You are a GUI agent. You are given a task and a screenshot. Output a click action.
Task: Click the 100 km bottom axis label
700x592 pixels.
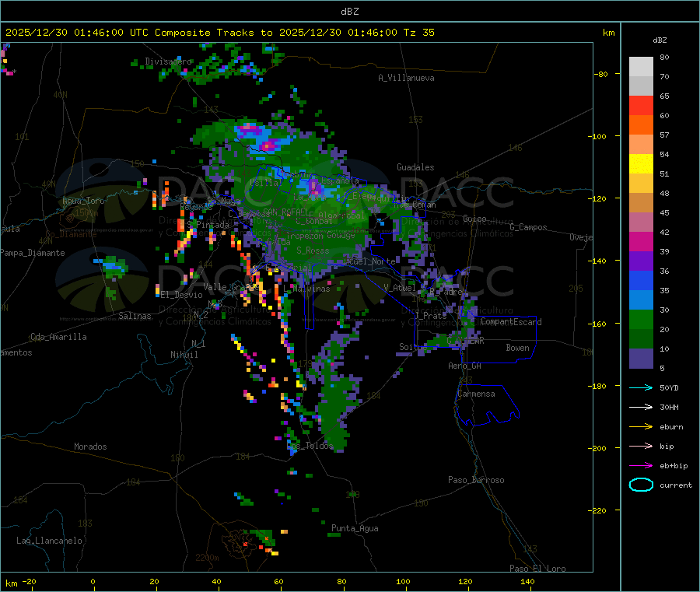click(403, 581)
